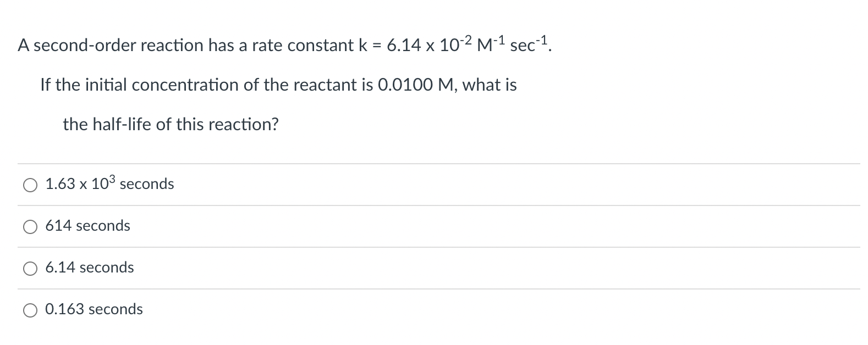Viewport: 868px width, 345px height.
Task: Choose answer option 0.163 seconds
Action: [95, 310]
